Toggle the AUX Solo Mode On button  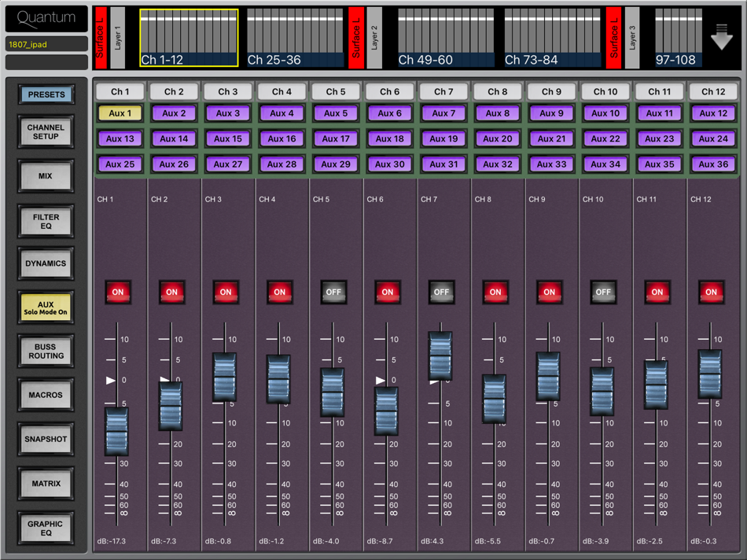(x=46, y=308)
